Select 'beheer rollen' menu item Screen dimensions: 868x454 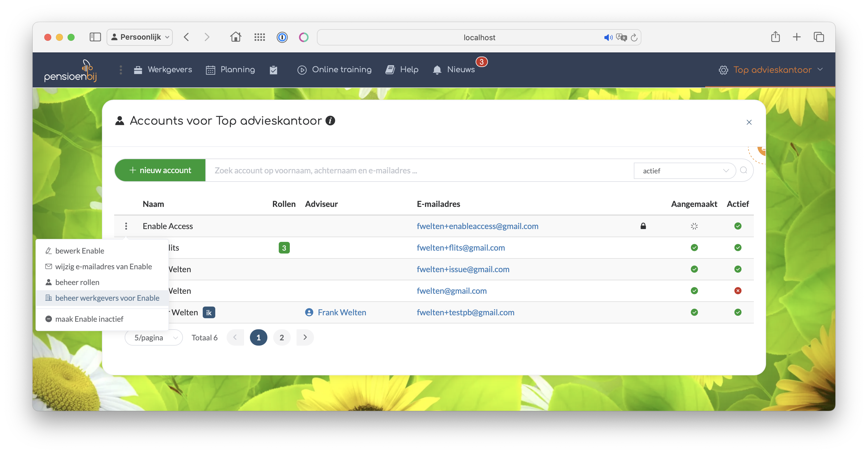pyautogui.click(x=102, y=282)
